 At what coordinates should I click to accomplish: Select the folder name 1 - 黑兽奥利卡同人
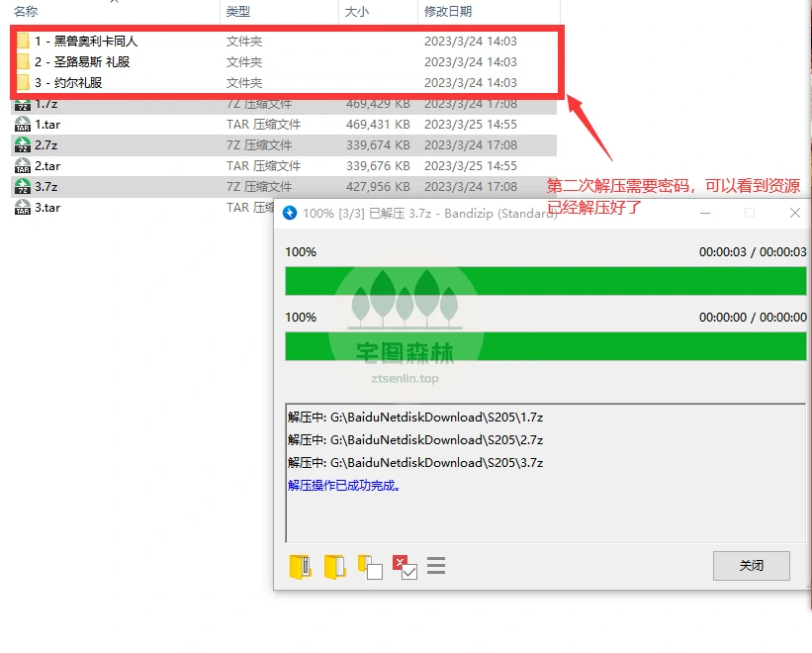coord(86,41)
